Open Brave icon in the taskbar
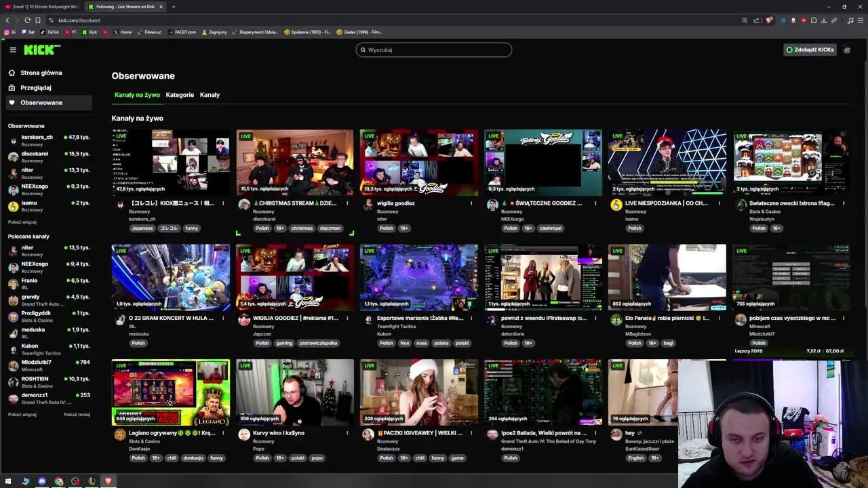 pyautogui.click(x=108, y=481)
